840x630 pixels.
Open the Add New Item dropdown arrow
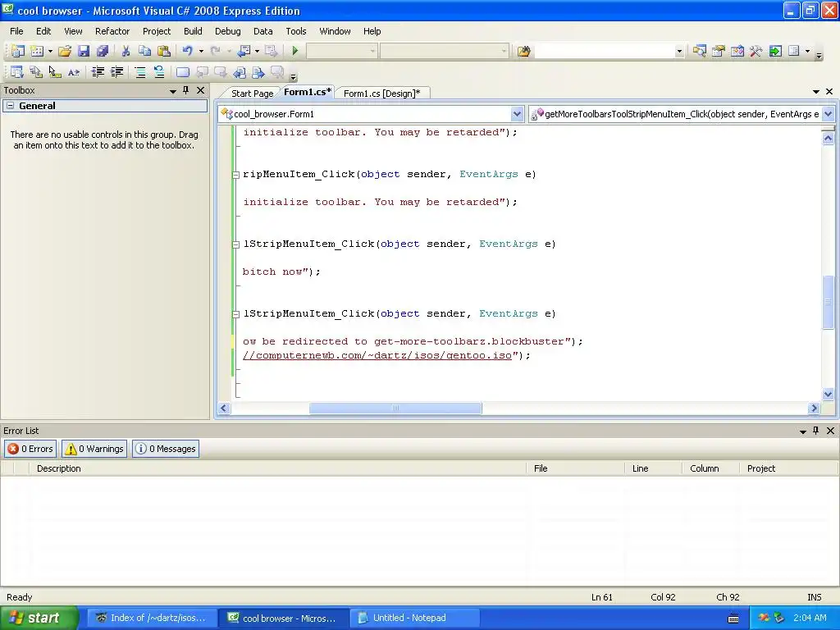pos(50,51)
